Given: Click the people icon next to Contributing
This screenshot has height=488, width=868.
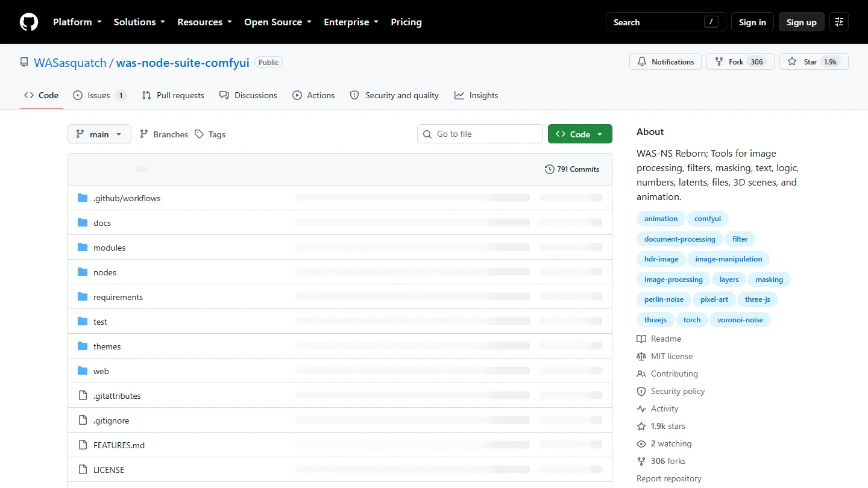Looking at the screenshot, I should [x=641, y=374].
